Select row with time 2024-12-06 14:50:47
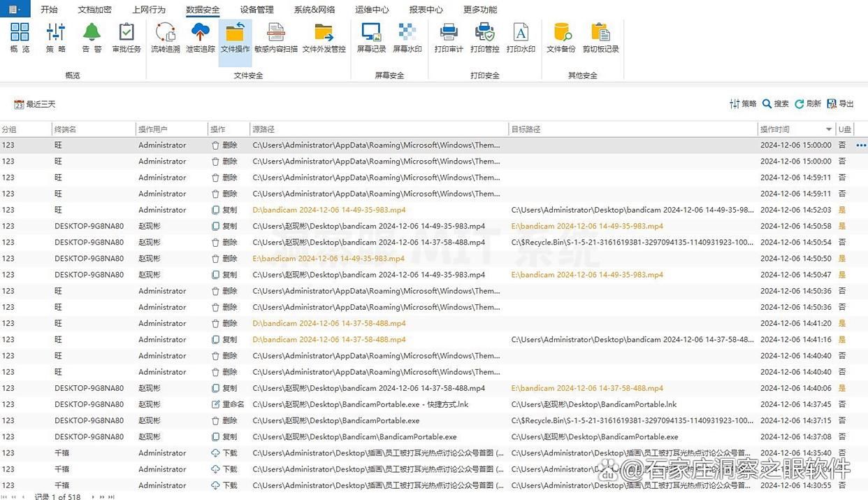This screenshot has width=868, height=500. click(434, 275)
